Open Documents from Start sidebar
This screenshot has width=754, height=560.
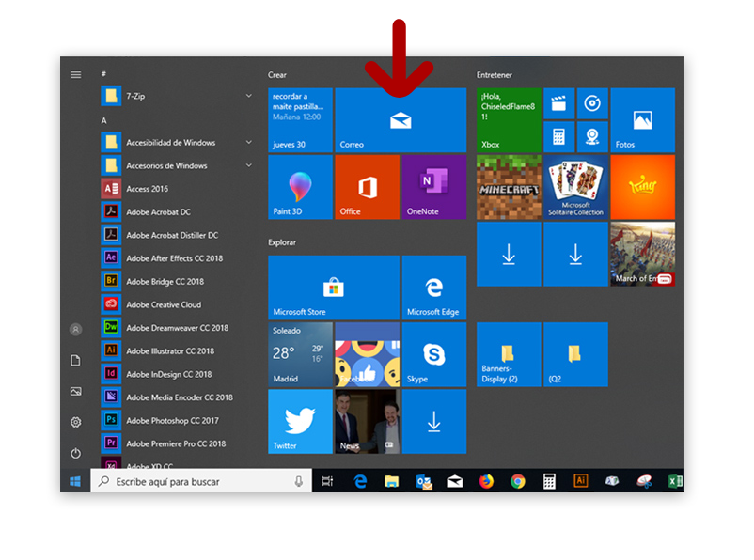pos(75,360)
